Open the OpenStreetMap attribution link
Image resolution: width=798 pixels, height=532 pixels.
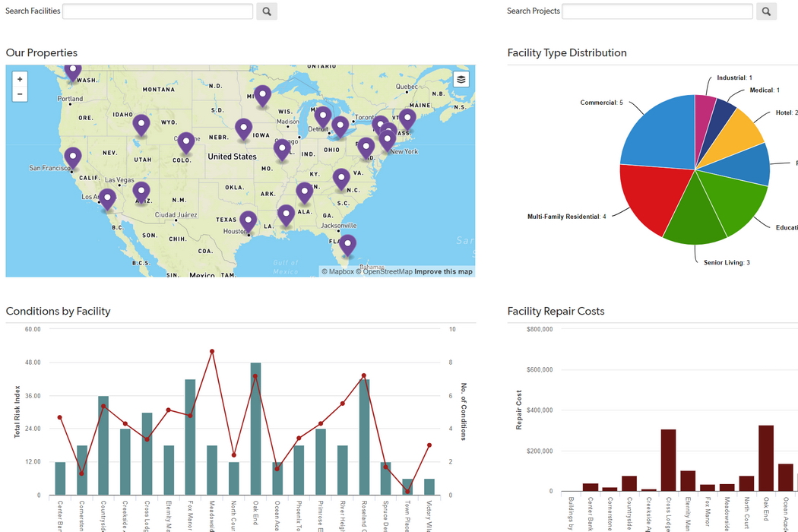tap(388, 271)
